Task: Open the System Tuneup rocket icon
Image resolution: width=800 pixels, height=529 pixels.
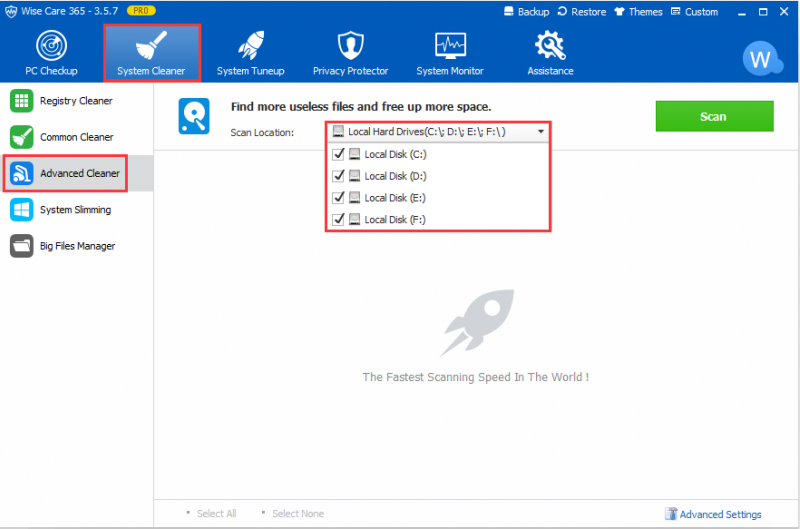Action: 251,45
